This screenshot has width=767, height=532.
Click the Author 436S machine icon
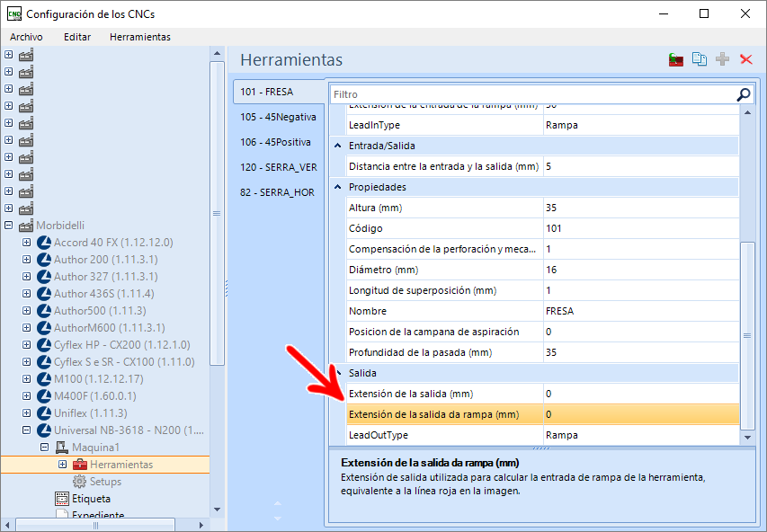point(44,294)
